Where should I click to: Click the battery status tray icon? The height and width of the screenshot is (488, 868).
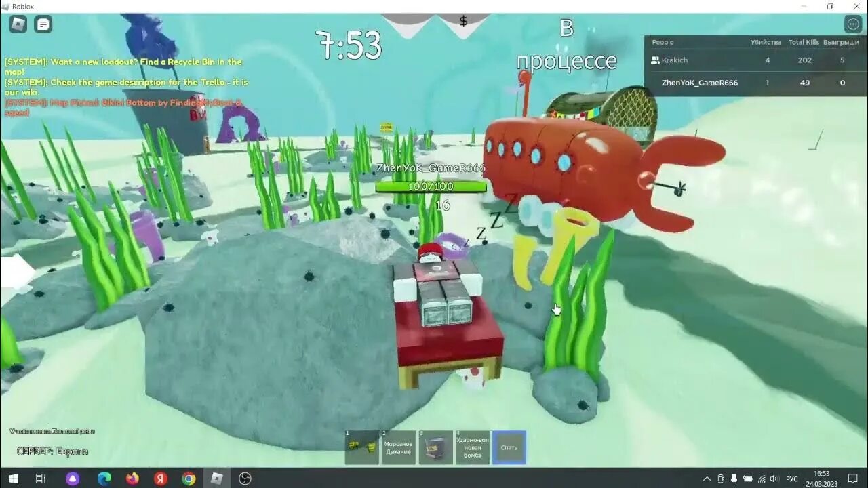[x=748, y=479]
